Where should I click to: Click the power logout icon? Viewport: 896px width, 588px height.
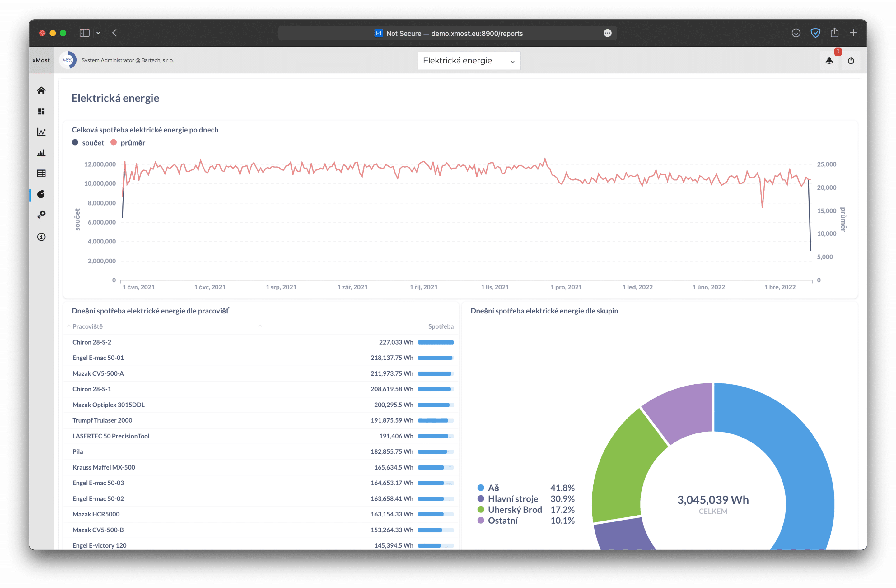point(851,61)
